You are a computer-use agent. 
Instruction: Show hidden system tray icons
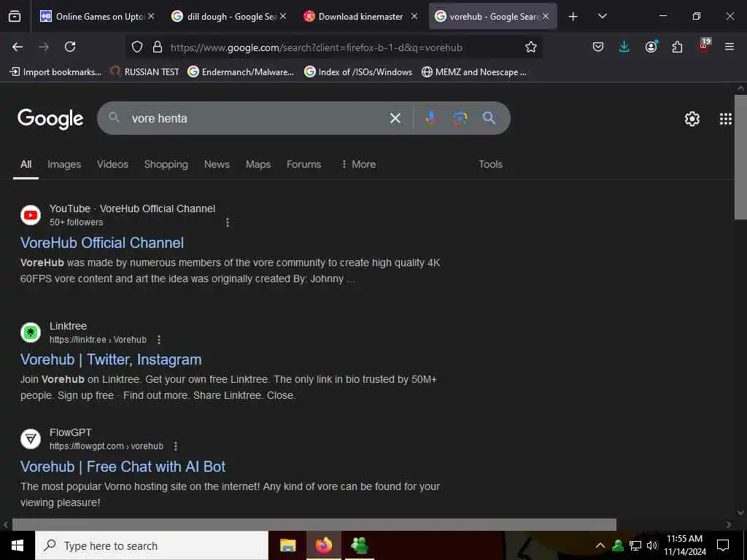point(600,545)
